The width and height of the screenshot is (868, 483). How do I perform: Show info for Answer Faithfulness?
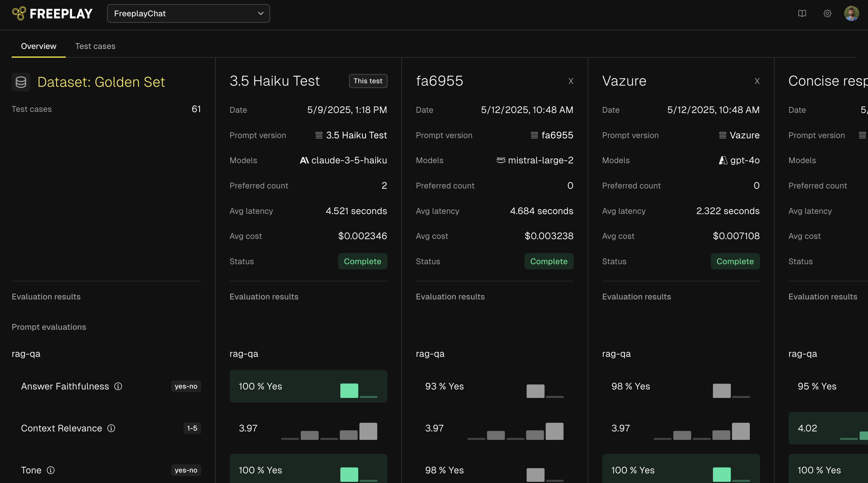pos(118,386)
